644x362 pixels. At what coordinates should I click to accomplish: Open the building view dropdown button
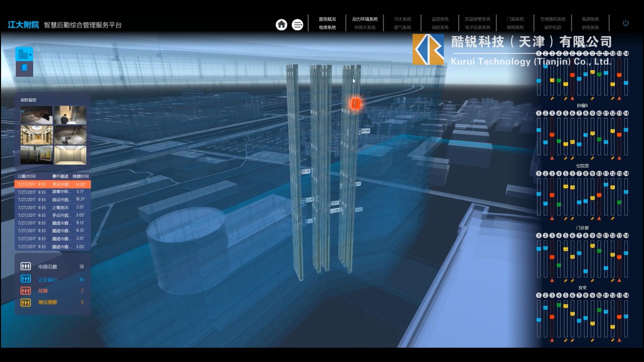[24, 54]
